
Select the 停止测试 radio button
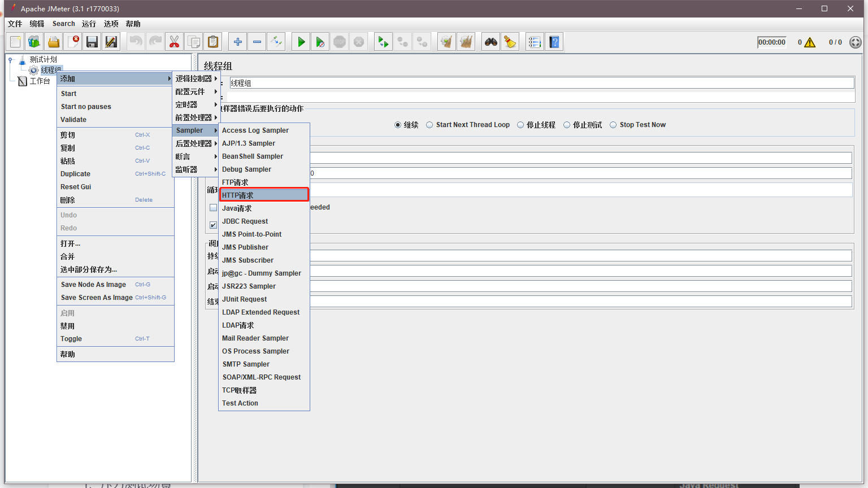[567, 125]
